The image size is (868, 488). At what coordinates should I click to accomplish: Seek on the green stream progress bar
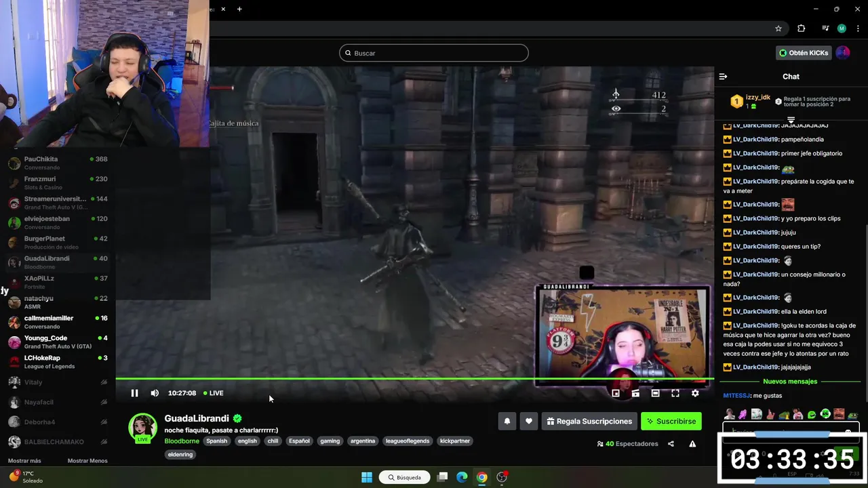[x=414, y=379]
